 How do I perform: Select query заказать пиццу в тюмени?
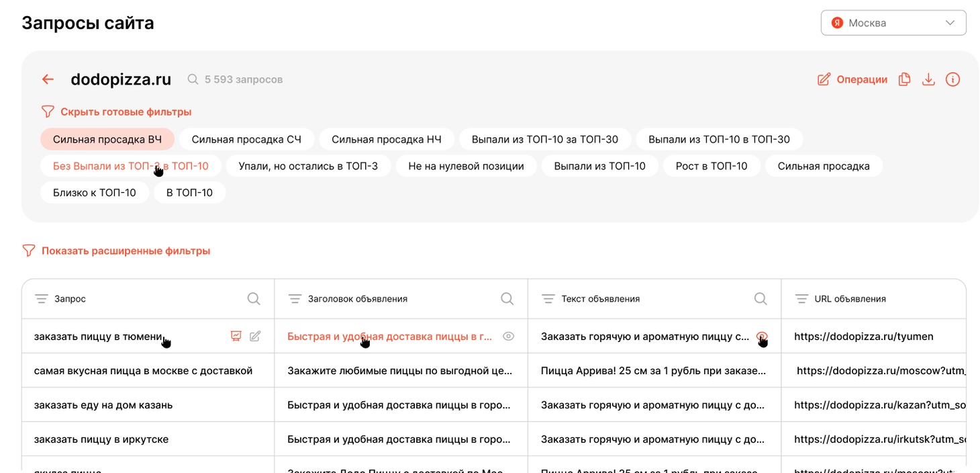tap(98, 336)
